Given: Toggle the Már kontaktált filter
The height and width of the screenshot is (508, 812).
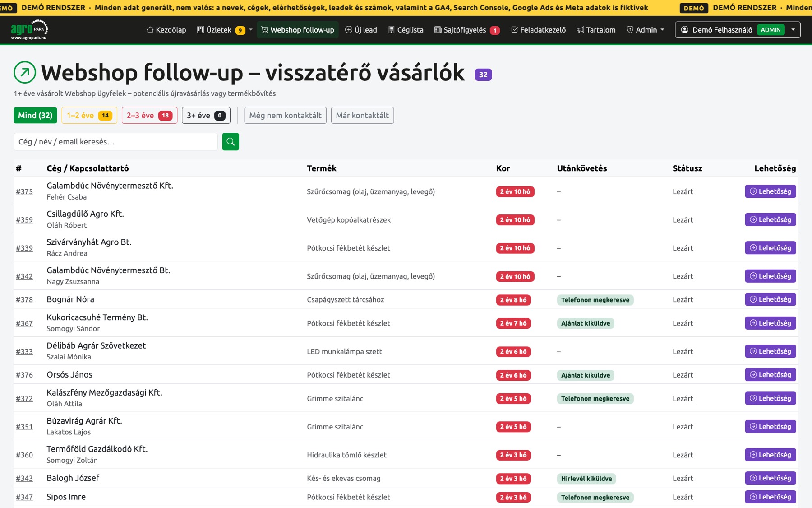Looking at the screenshot, I should pyautogui.click(x=362, y=115).
